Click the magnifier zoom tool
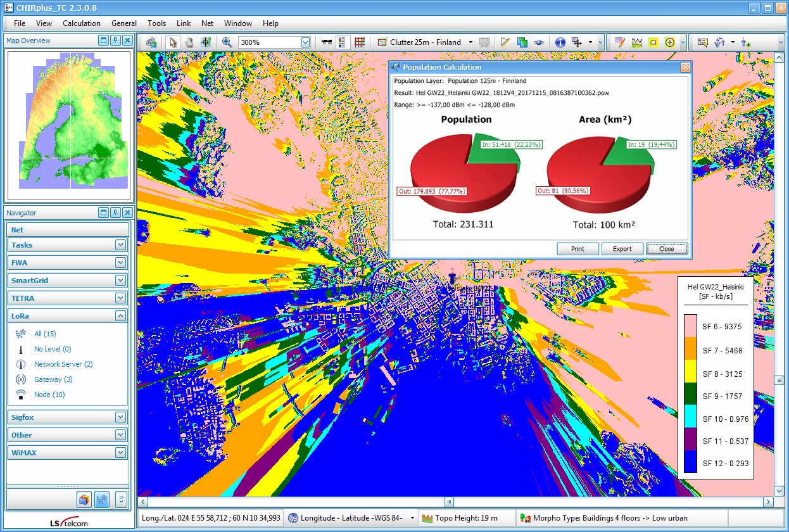This screenshot has width=789, height=532. [x=227, y=42]
